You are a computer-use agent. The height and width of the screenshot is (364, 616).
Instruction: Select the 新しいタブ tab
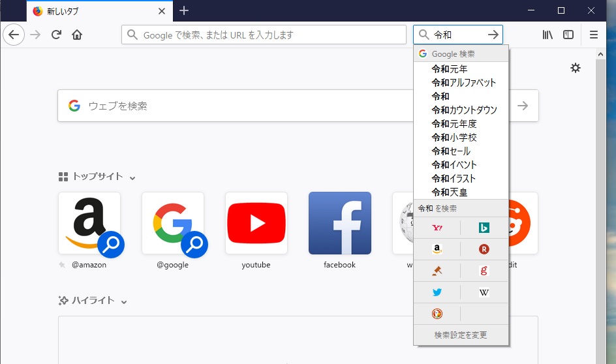[99, 11]
